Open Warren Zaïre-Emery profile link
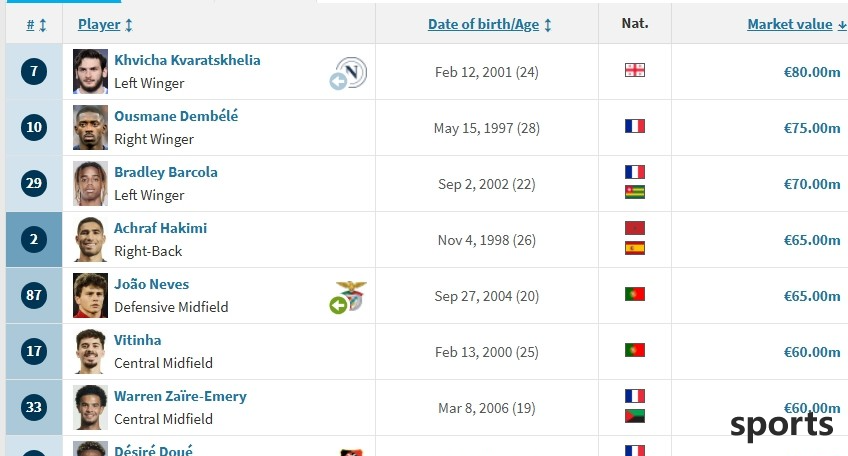 tap(180, 396)
